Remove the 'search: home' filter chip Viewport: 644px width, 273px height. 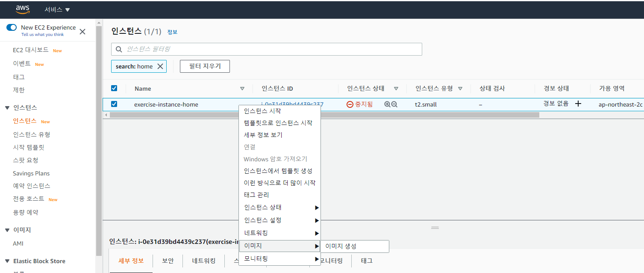pyautogui.click(x=160, y=66)
